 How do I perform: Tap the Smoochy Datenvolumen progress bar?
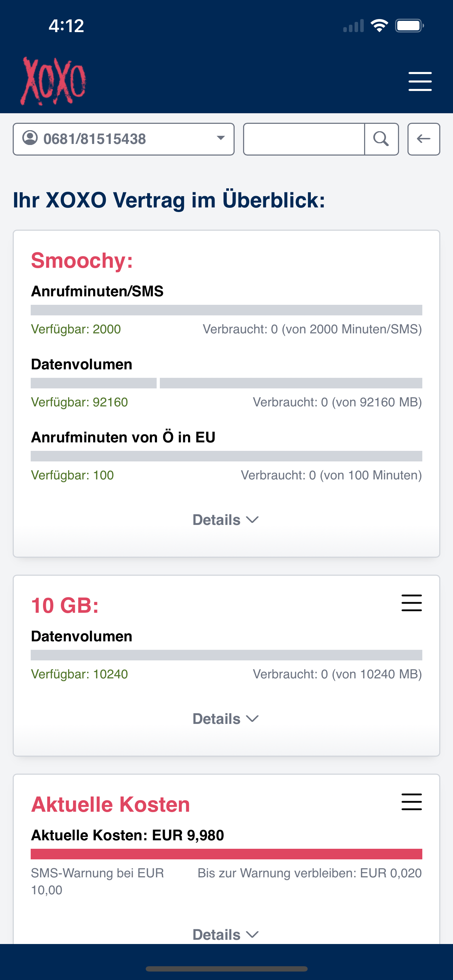(x=226, y=383)
